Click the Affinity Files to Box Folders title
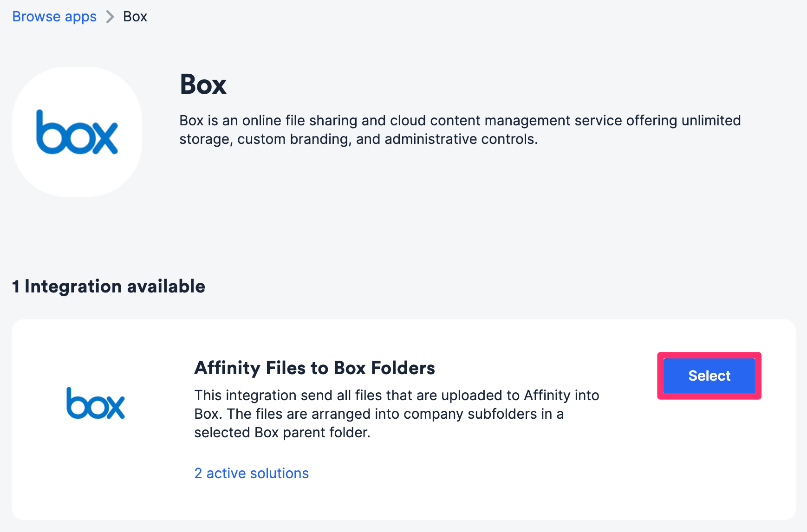This screenshot has width=807, height=532. click(315, 368)
